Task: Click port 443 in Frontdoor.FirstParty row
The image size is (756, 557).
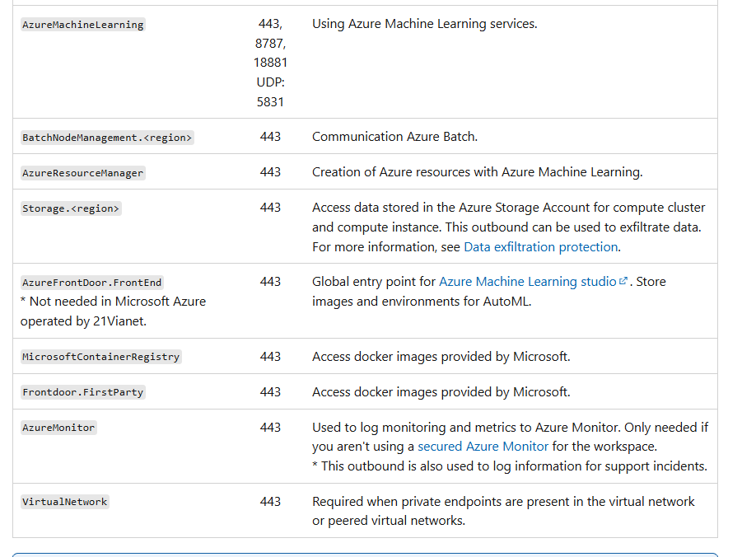Action: (x=270, y=392)
